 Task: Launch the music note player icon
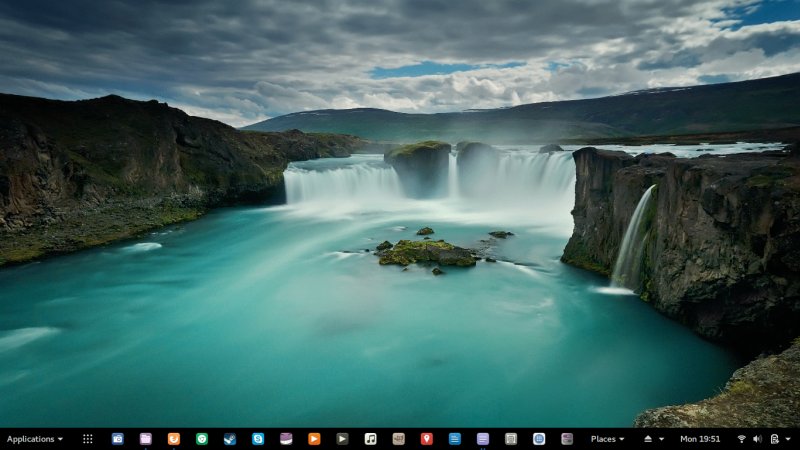(370, 439)
